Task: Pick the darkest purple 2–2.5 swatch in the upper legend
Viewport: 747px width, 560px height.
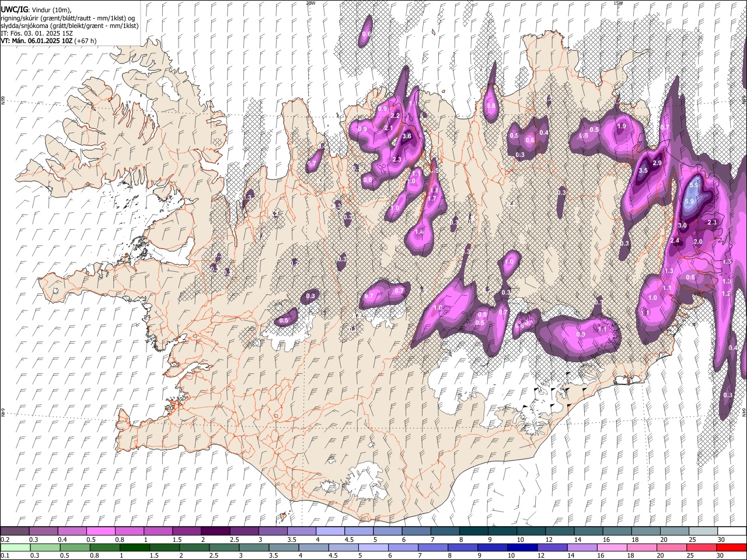Action: point(215,531)
